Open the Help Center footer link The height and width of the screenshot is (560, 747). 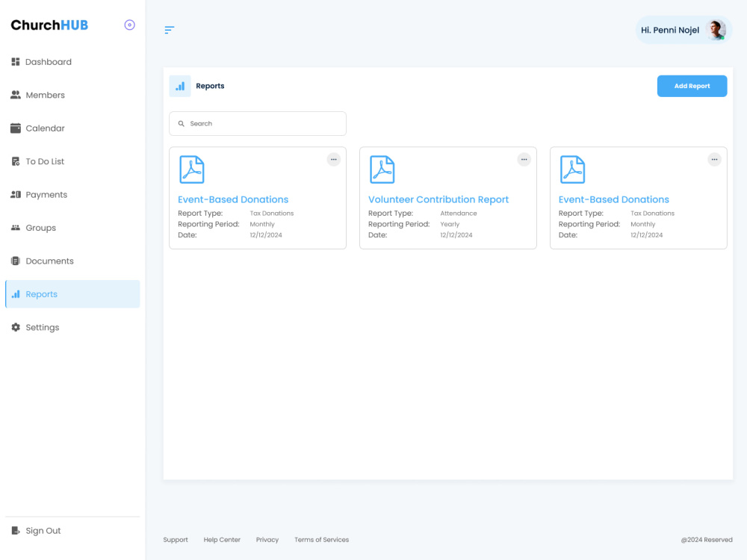tap(222, 540)
